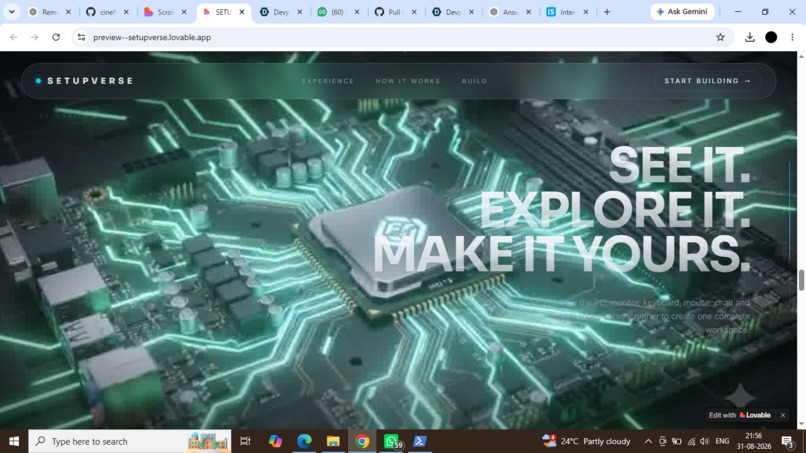Open the Chrome downloads icon
The width and height of the screenshot is (806, 453).
click(749, 37)
